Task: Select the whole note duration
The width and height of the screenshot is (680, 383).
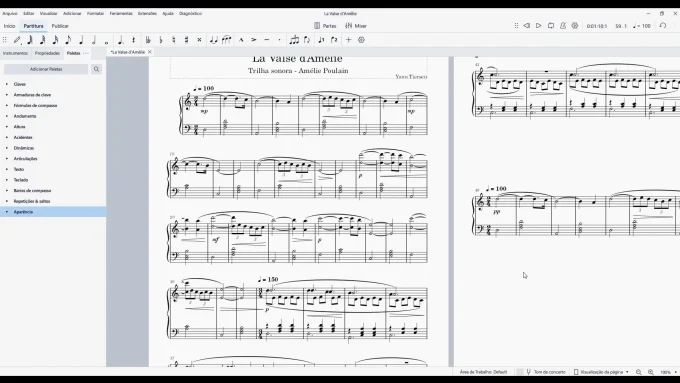Action: [x=107, y=40]
